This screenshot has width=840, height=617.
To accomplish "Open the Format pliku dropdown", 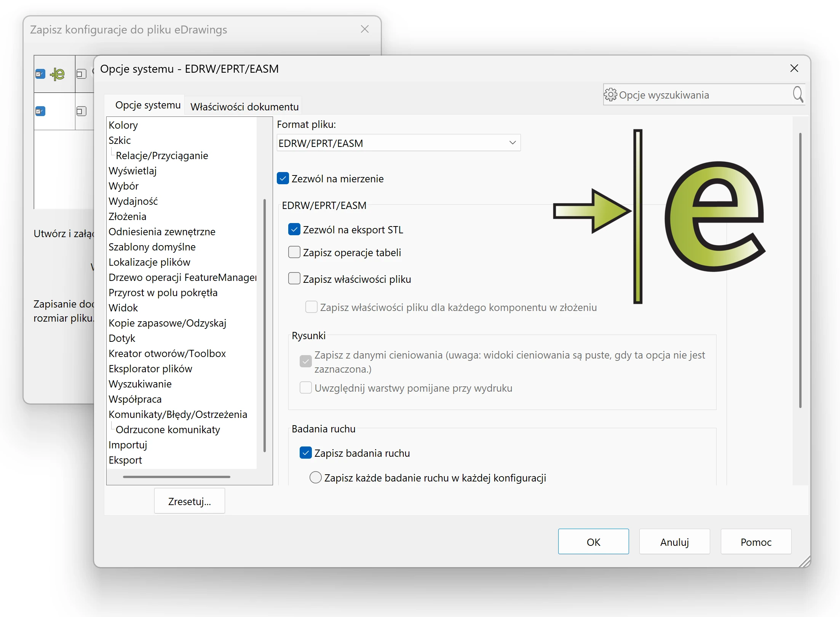I will point(399,143).
